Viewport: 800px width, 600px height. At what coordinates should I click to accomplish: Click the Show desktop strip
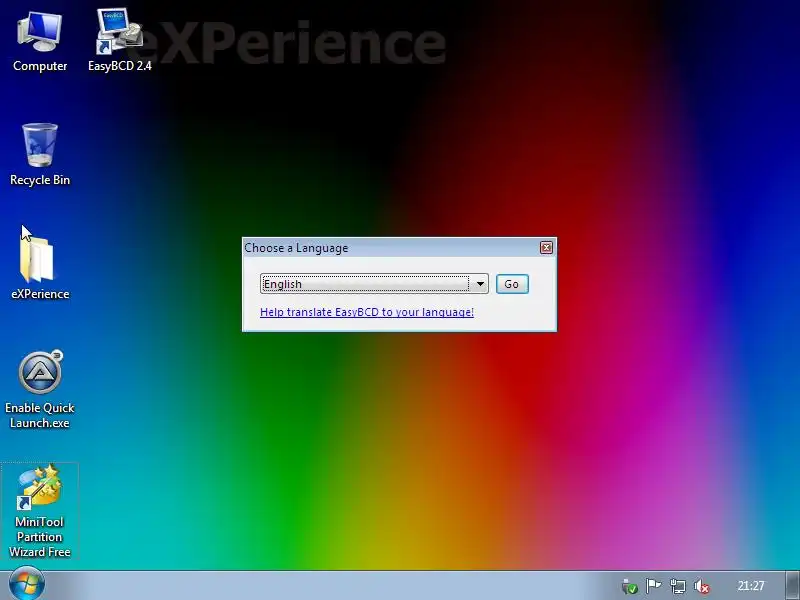(x=792, y=586)
